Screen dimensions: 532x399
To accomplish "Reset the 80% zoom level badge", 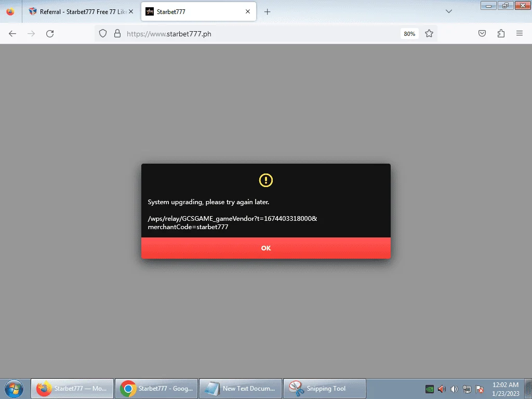I will (x=409, y=34).
